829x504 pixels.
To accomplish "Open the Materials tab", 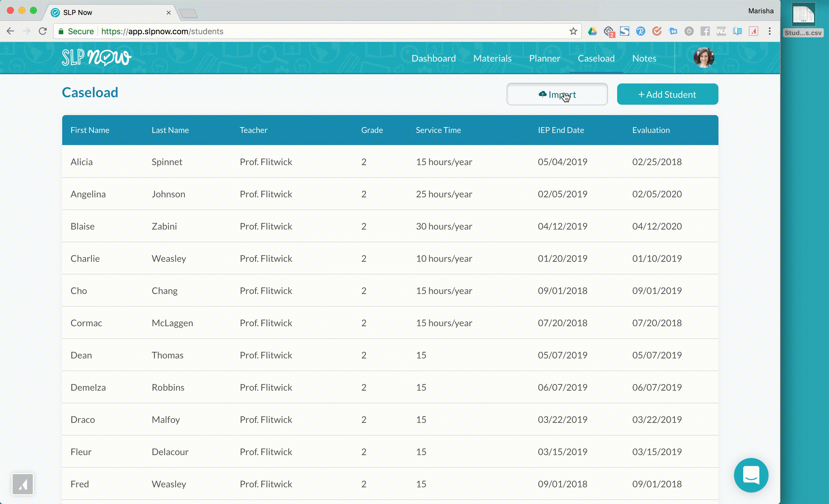I will click(x=492, y=58).
